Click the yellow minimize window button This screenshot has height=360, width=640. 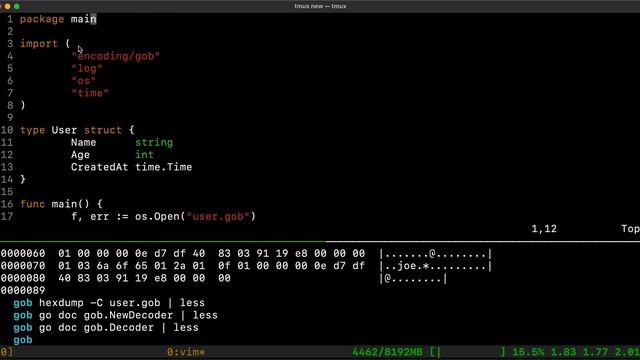click(x=7, y=6)
